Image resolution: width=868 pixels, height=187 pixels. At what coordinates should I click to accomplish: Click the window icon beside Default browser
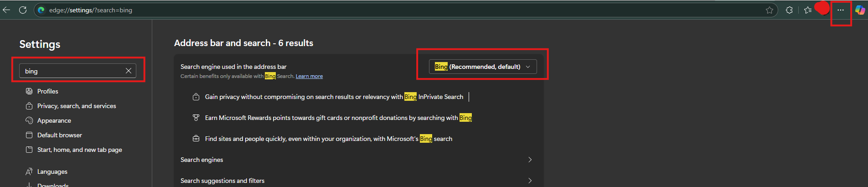(29, 135)
